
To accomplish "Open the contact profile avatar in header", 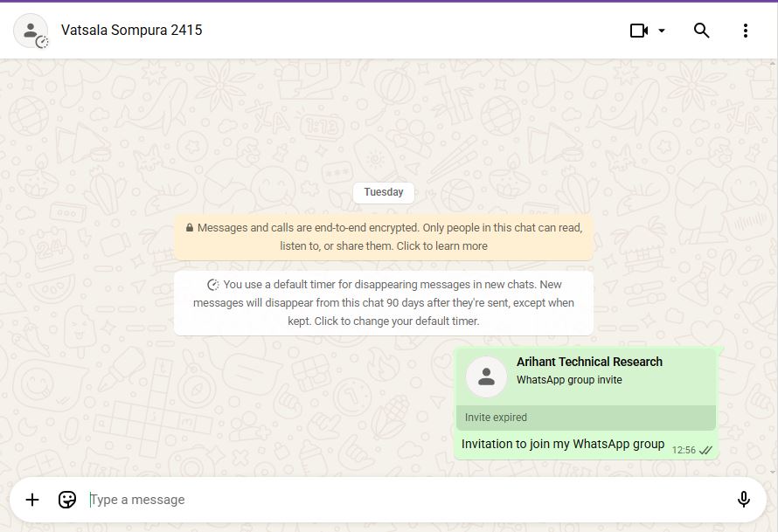I will [31, 31].
